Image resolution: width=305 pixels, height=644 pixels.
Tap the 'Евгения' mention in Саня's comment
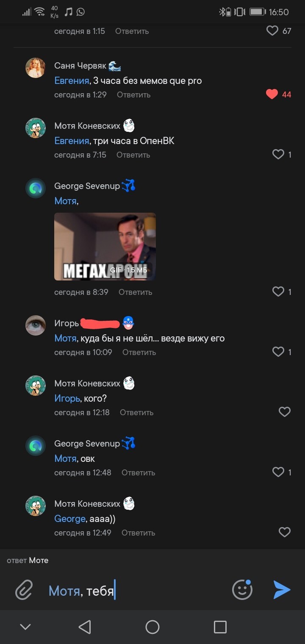coord(72,80)
